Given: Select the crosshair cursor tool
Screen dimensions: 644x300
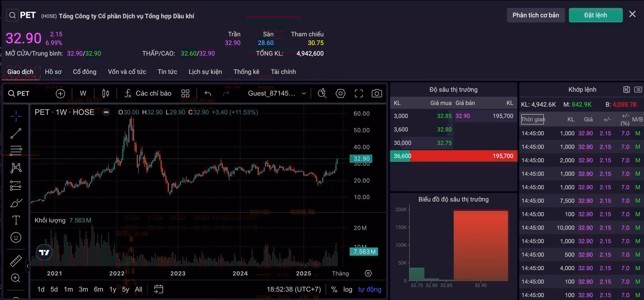Looking at the screenshot, I should 16,116.
